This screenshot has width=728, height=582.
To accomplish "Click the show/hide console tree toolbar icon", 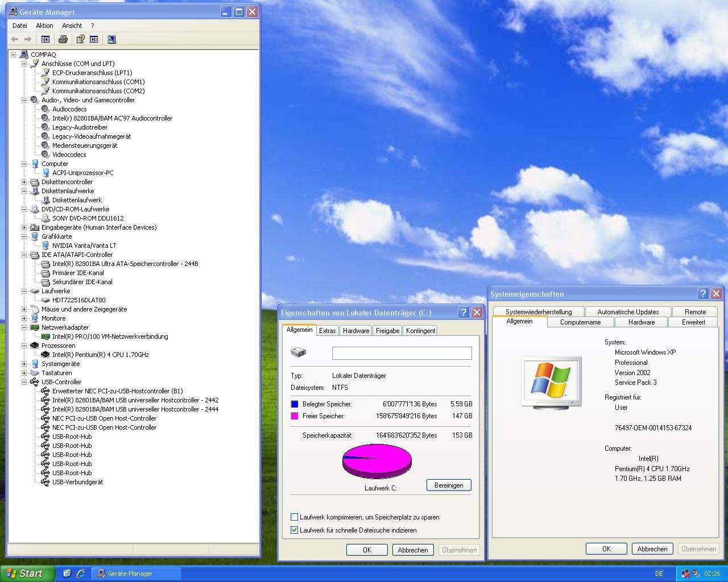I will pos(45,39).
